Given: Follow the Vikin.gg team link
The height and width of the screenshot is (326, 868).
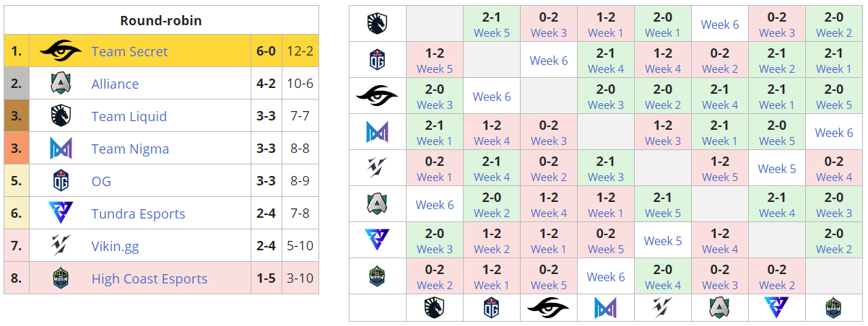Looking at the screenshot, I should (x=115, y=246).
